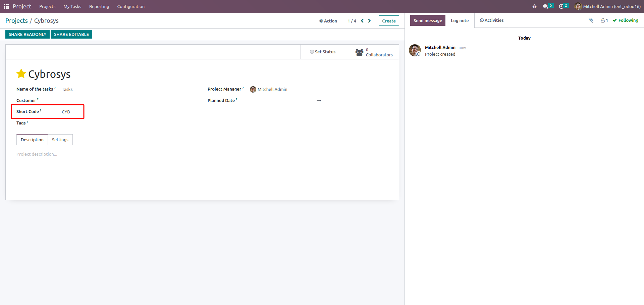Click Log note button
Screen dimensions: 644x305
click(x=460, y=20)
